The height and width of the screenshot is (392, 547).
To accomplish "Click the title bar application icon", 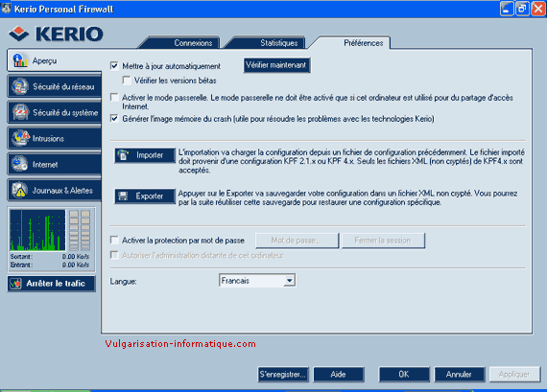I will [x=6, y=9].
